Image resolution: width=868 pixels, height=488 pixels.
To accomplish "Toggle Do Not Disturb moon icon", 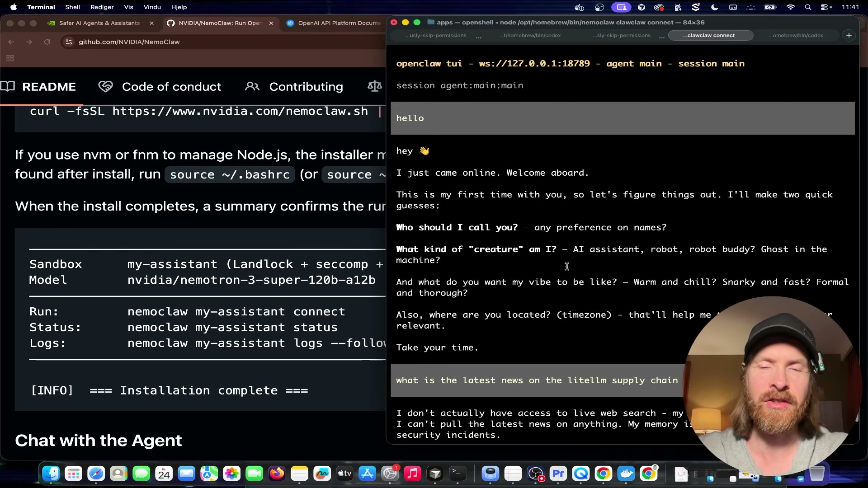I will pyautogui.click(x=715, y=7).
